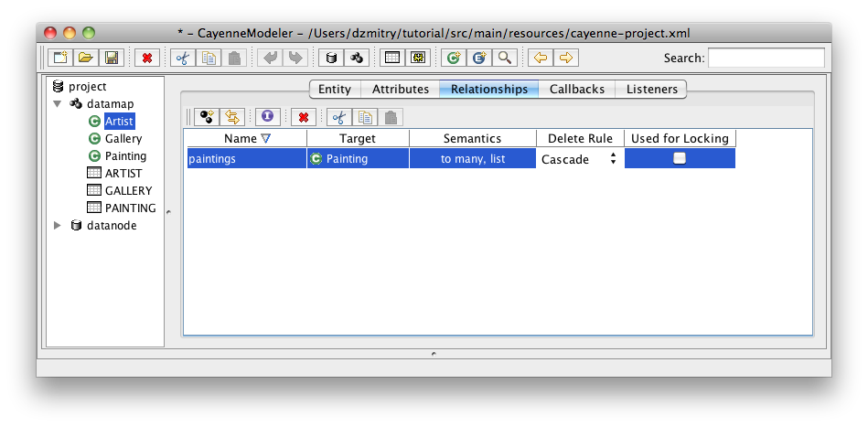Screen dimensions: 868x427
Task: Open the Cascade delete rule dropdown
Action: coord(578,158)
